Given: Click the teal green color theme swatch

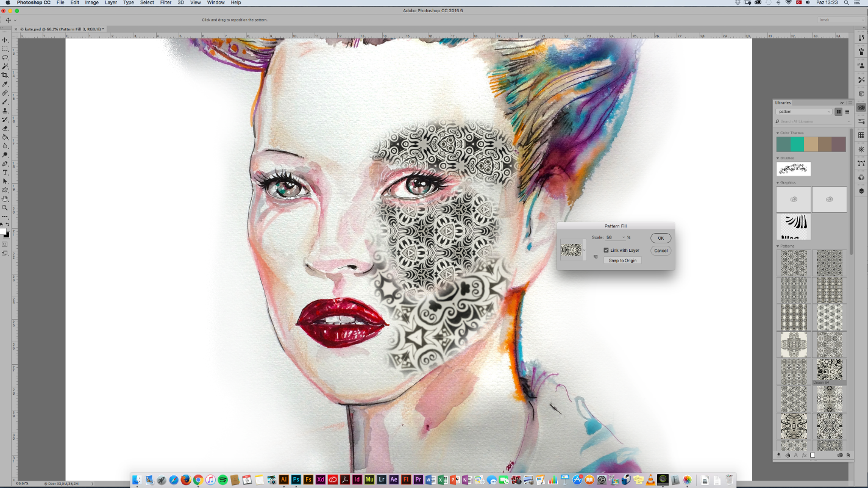Looking at the screenshot, I should click(x=797, y=144).
